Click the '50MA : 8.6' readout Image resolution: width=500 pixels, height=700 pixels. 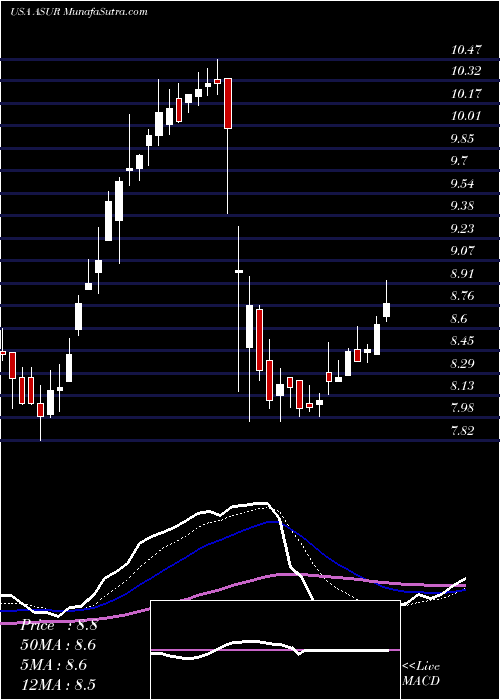[58, 645]
